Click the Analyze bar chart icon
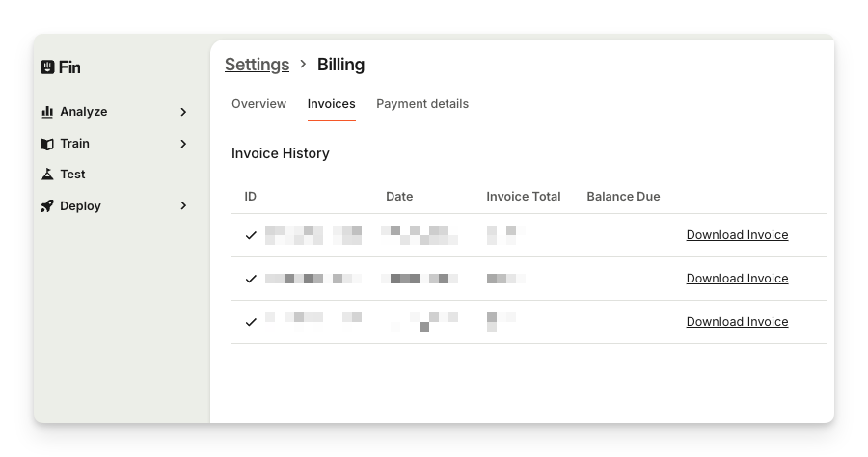 [x=47, y=112]
